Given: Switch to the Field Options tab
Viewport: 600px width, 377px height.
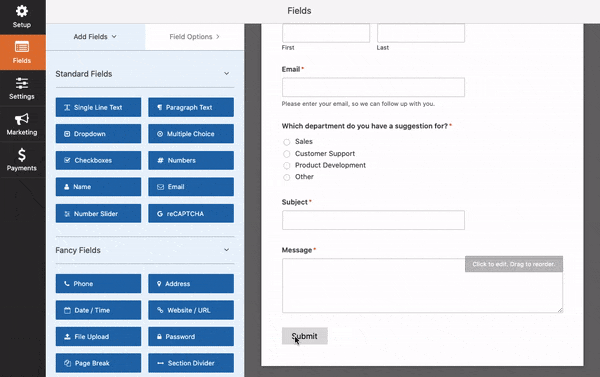Looking at the screenshot, I should pos(194,37).
